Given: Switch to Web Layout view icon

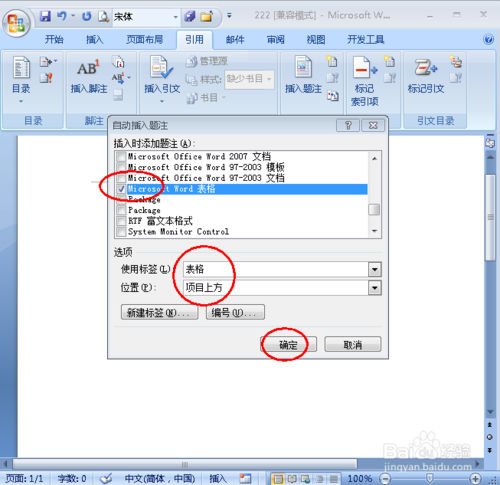Looking at the screenshot, I should coord(306,479).
